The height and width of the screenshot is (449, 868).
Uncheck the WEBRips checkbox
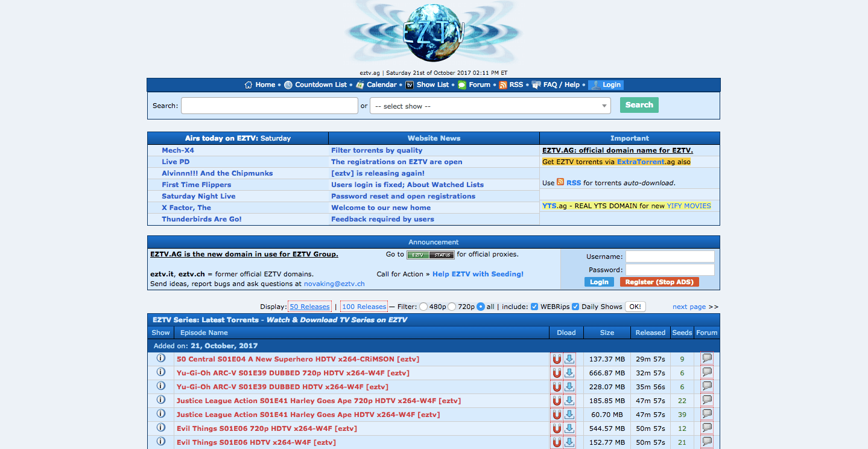point(534,307)
